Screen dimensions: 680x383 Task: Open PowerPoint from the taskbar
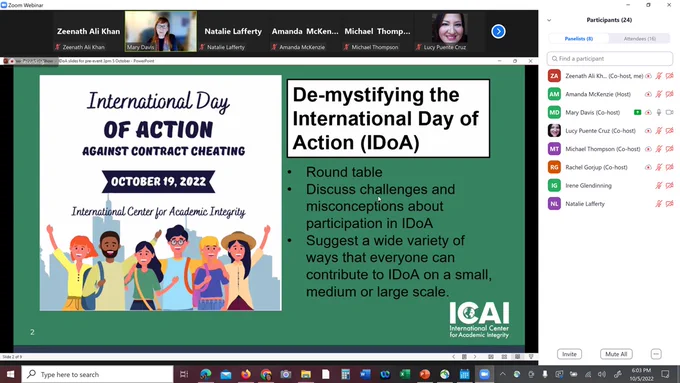[425, 374]
